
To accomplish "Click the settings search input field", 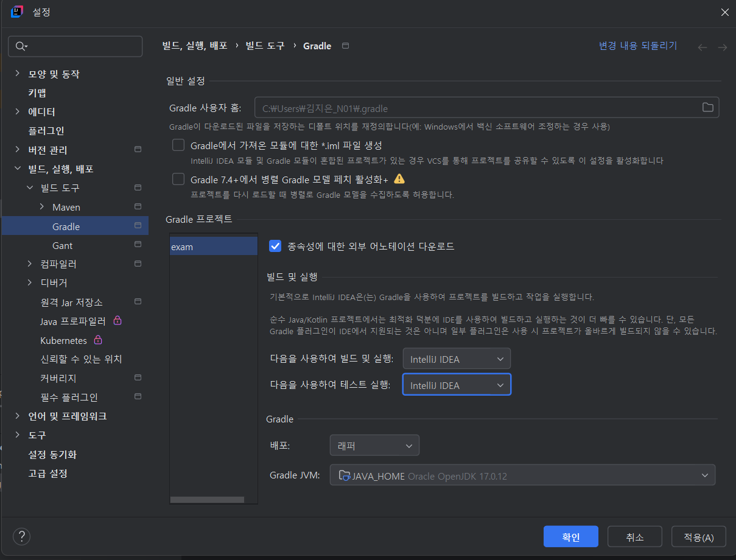I will pyautogui.click(x=75, y=46).
